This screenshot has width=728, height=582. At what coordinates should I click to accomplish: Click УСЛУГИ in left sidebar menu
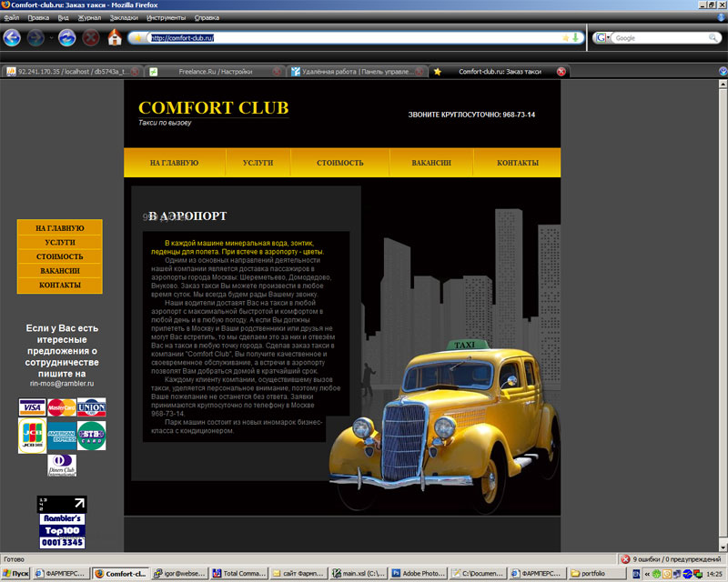click(x=60, y=242)
